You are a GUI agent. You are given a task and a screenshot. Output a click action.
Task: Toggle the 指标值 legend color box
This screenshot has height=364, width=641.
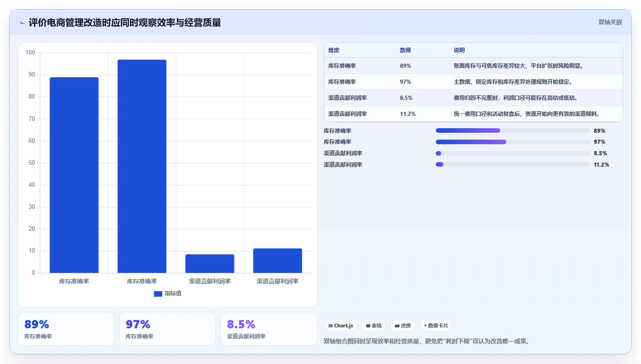coord(158,294)
